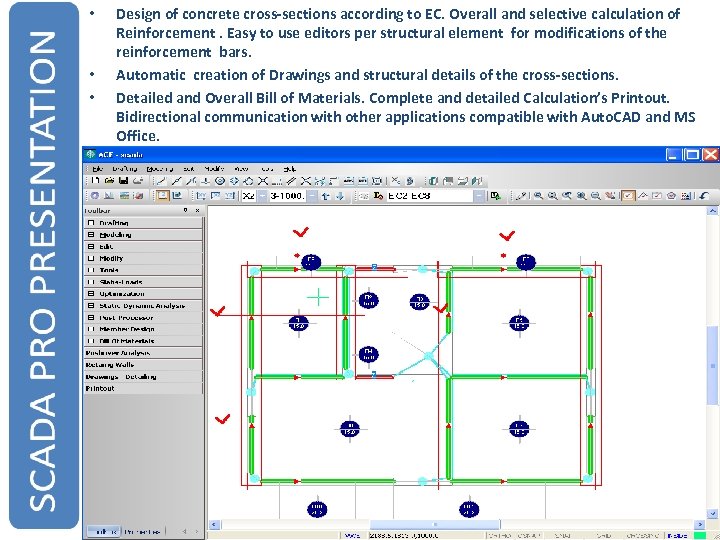Expand the Modify group
This screenshot has width=720, height=540.
(x=91, y=258)
